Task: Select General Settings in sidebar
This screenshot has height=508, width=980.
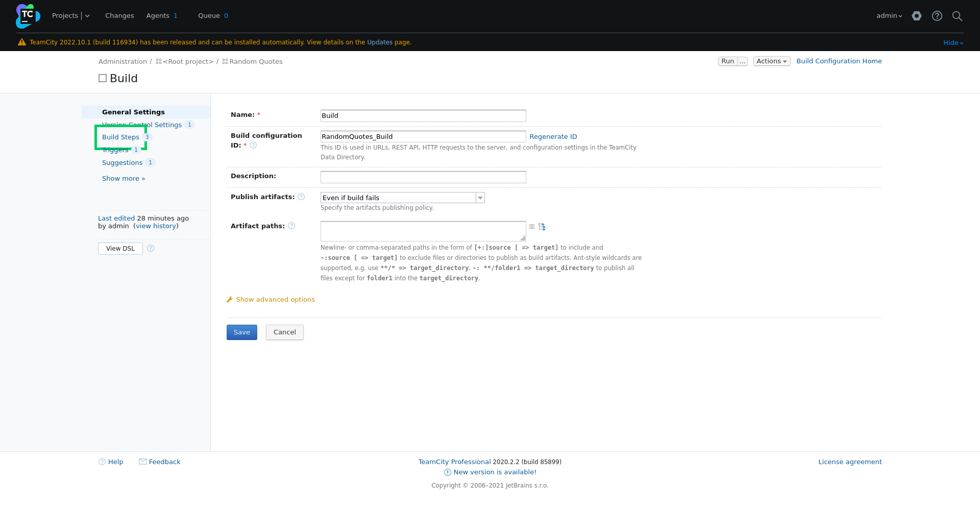Action: (x=133, y=112)
